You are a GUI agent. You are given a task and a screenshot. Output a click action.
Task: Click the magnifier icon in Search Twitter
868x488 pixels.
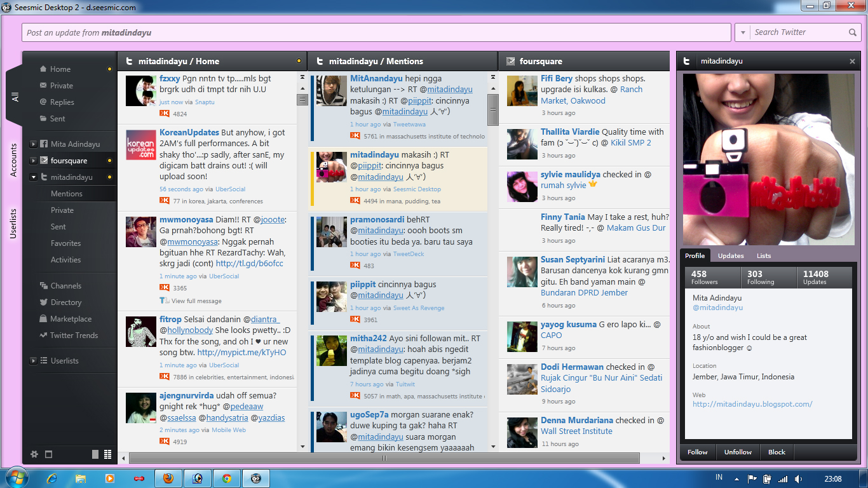pyautogui.click(x=853, y=32)
